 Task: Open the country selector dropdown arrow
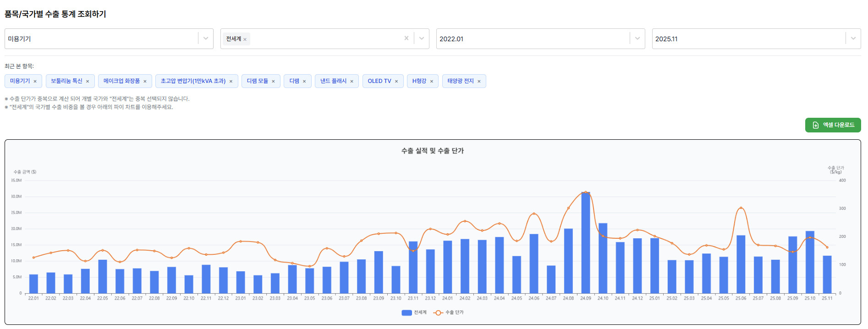tap(421, 38)
